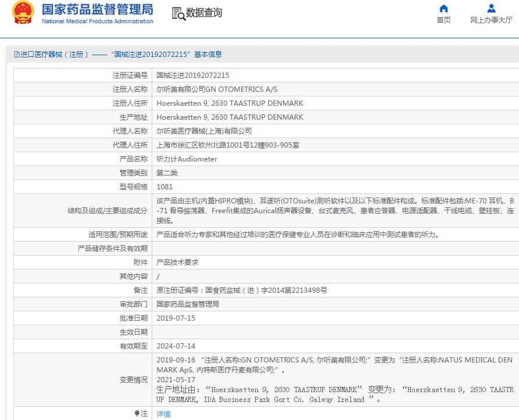Click the 备注 row label
Viewport: 519px width, 420px height.
click(x=140, y=290)
